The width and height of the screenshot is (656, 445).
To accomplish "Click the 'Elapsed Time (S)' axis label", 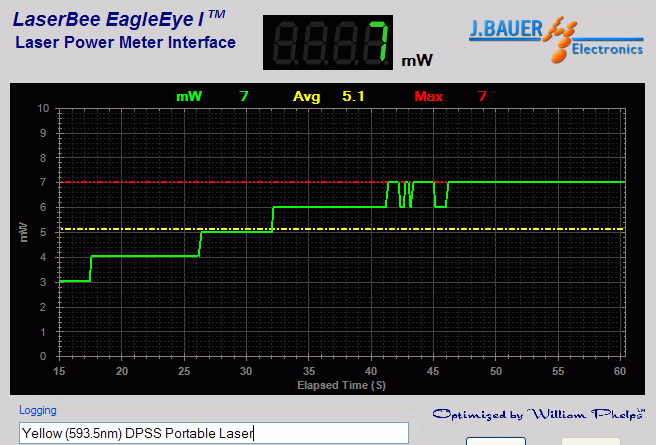I will click(x=341, y=385).
